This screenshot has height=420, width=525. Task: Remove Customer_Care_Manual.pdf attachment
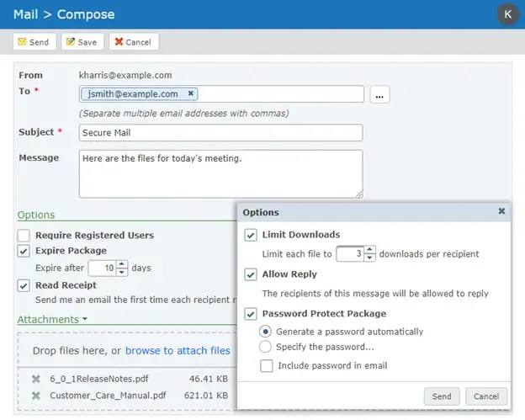[x=35, y=395]
